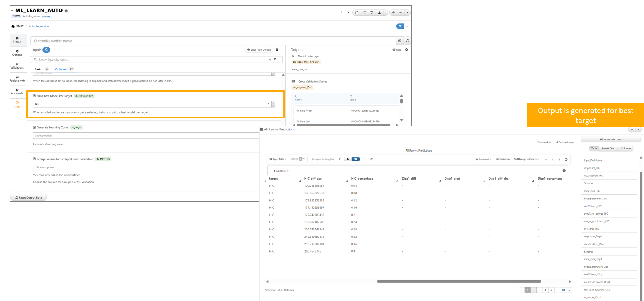Open the Build Best Model Per Target dropdown

click(273, 104)
